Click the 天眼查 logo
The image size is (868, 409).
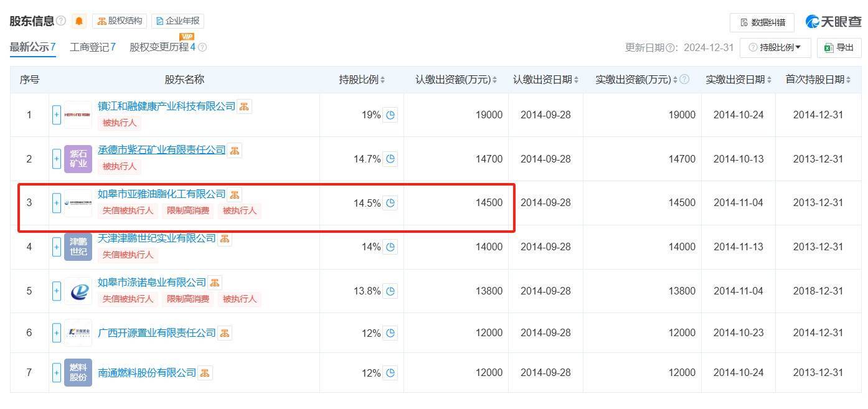(833, 22)
